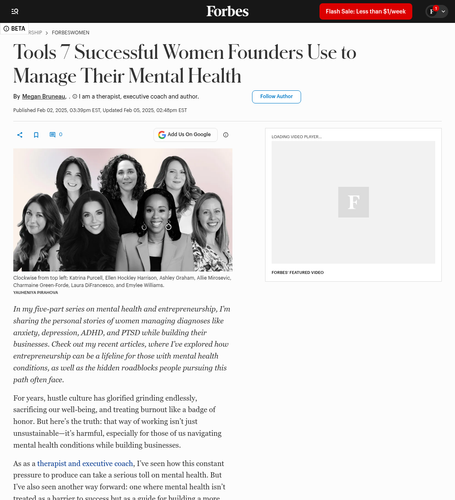Click the article headline text
The image size is (455, 500).
point(185,64)
